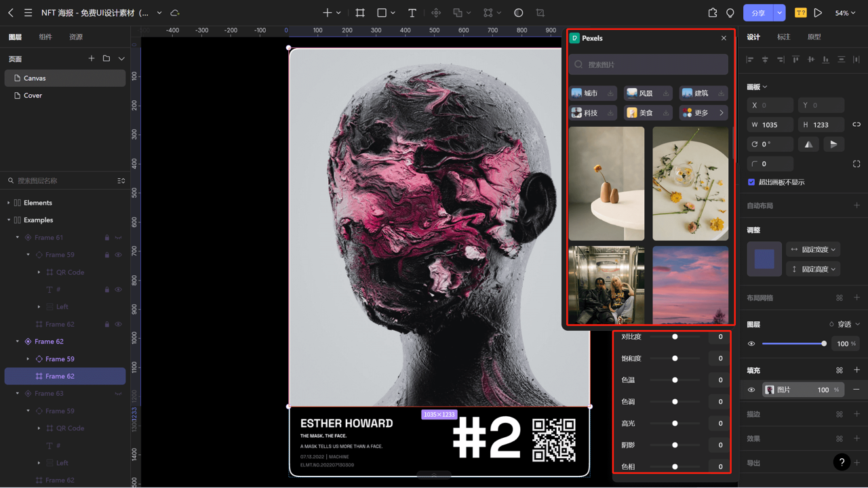Check the cloud sync status icon

[175, 13]
